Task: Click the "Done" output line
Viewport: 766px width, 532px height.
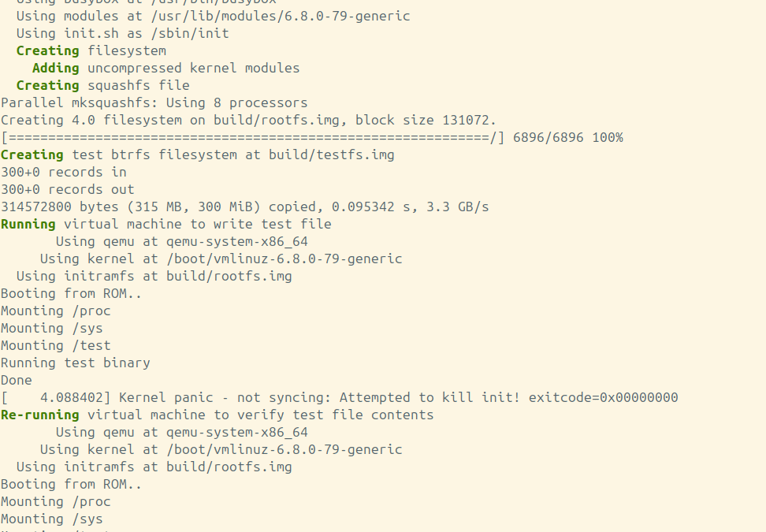Action: pyautogui.click(x=17, y=380)
